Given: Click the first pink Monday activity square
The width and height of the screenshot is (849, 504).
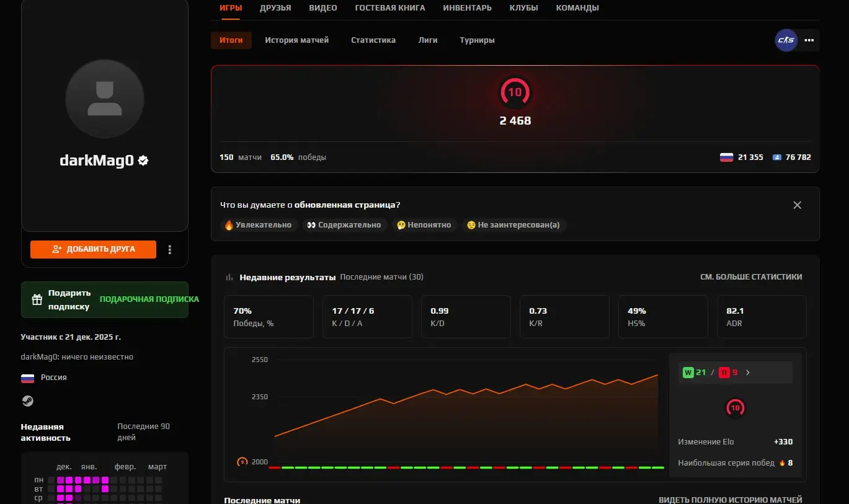Looking at the screenshot, I should 61,480.
